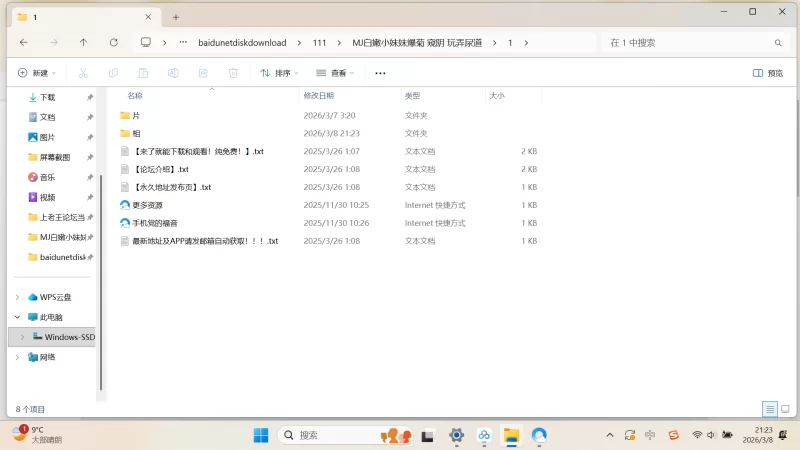Open the three-dot more options menu
The height and width of the screenshot is (450, 800).
coord(380,73)
